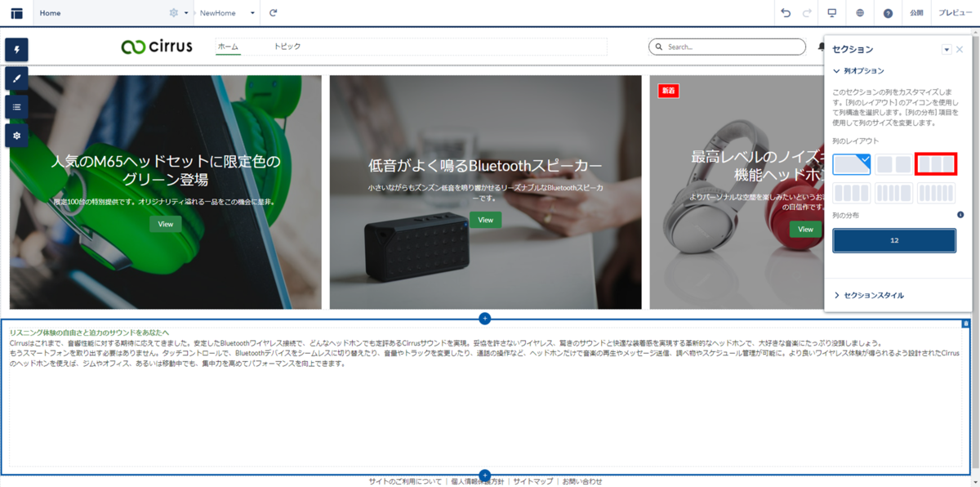The image size is (980, 487).
Task: Open the NewHome variation dropdown
Action: 252,13
